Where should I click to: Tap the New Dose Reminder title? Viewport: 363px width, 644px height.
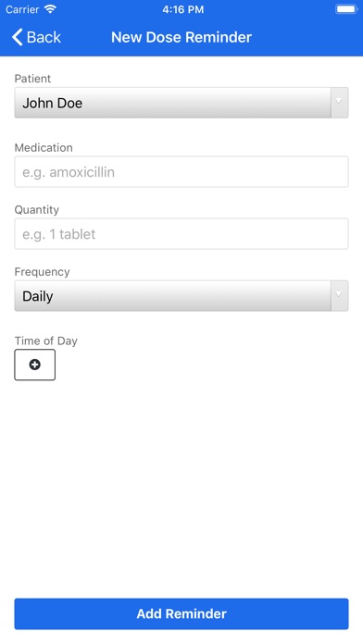(x=181, y=37)
